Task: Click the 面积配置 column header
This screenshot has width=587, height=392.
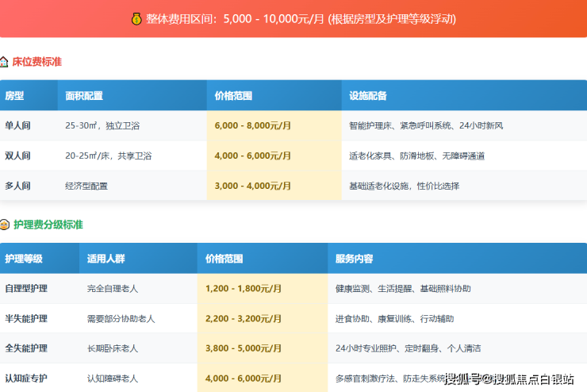Action: [84, 95]
